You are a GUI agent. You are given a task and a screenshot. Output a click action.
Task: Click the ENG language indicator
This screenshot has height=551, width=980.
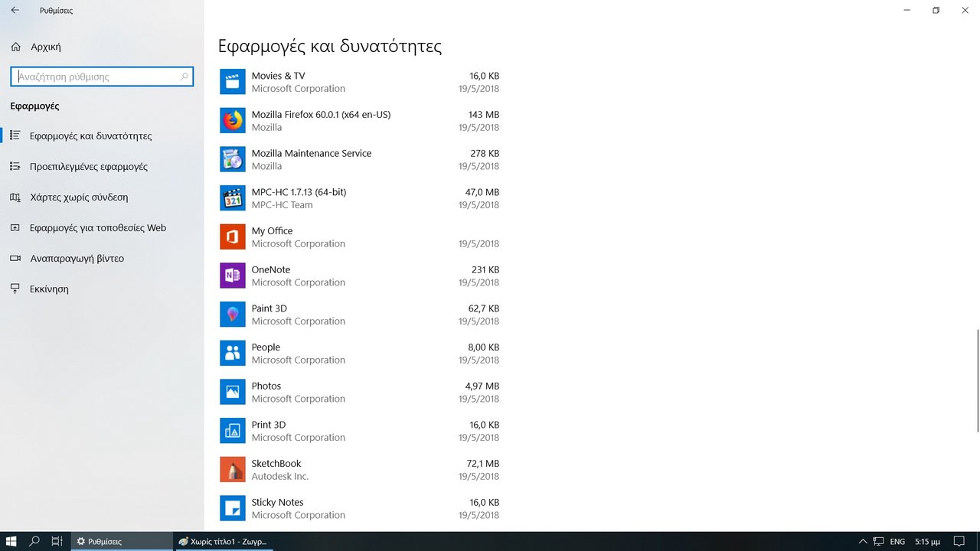click(897, 541)
